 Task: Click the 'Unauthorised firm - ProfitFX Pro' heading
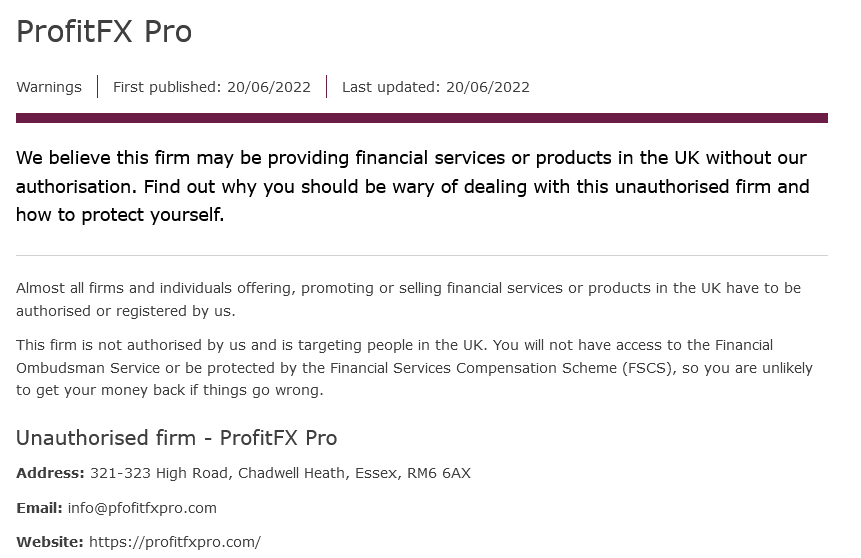pos(176,438)
